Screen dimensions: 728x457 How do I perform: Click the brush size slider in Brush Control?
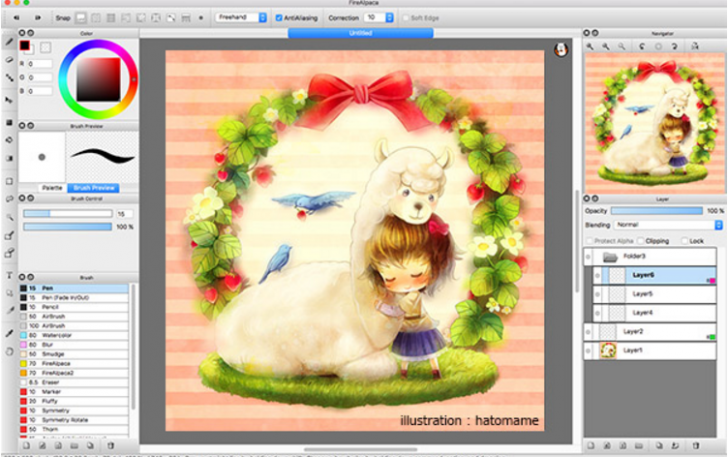[x=68, y=214]
